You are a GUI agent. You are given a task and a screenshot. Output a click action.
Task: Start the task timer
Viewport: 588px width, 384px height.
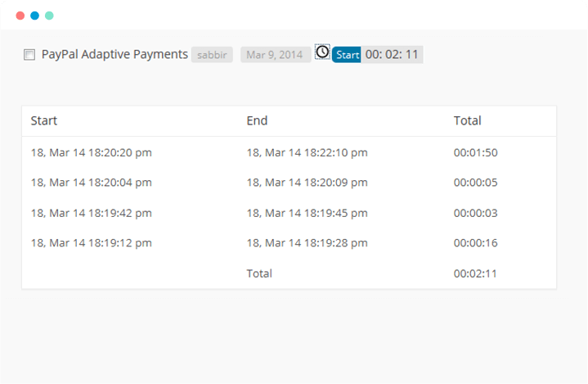tap(347, 55)
